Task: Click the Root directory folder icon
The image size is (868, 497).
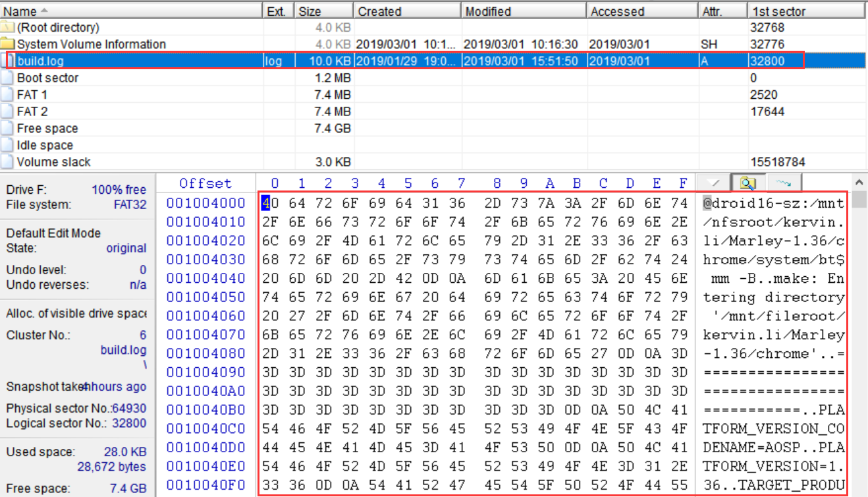Action: (x=7, y=27)
